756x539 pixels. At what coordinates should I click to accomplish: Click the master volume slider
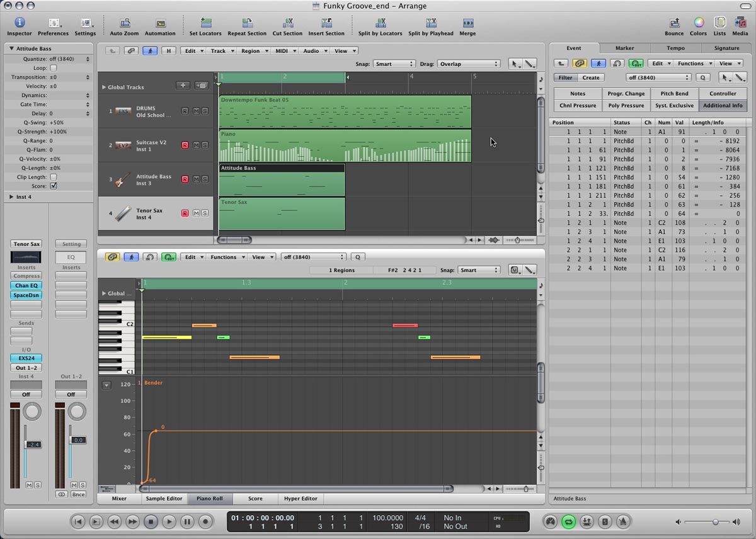715,522
